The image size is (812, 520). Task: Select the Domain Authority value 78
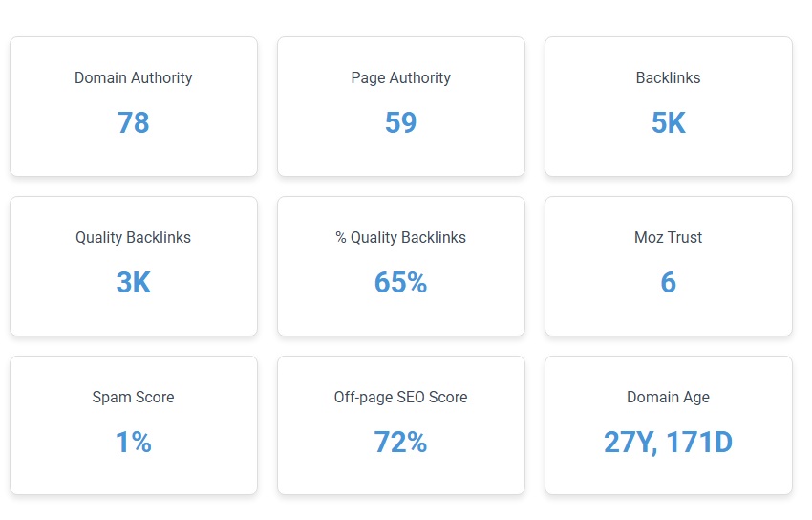pyautogui.click(x=133, y=122)
